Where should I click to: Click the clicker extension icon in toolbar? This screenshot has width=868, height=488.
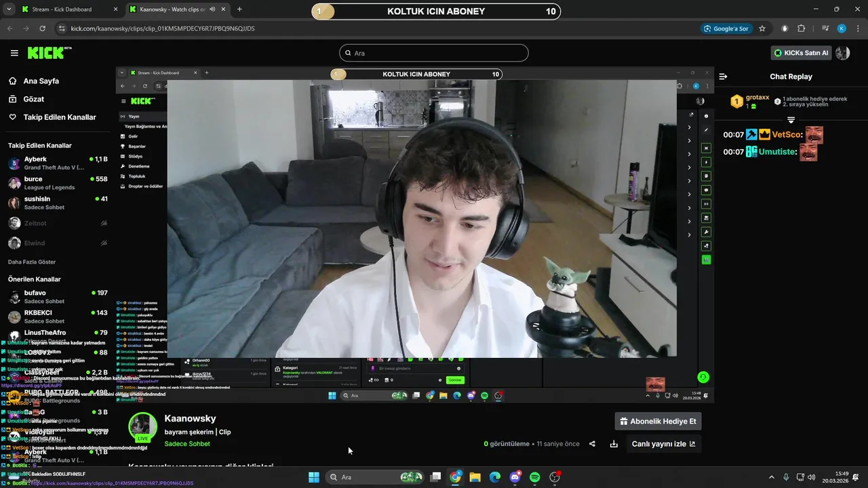pyautogui.click(x=785, y=28)
